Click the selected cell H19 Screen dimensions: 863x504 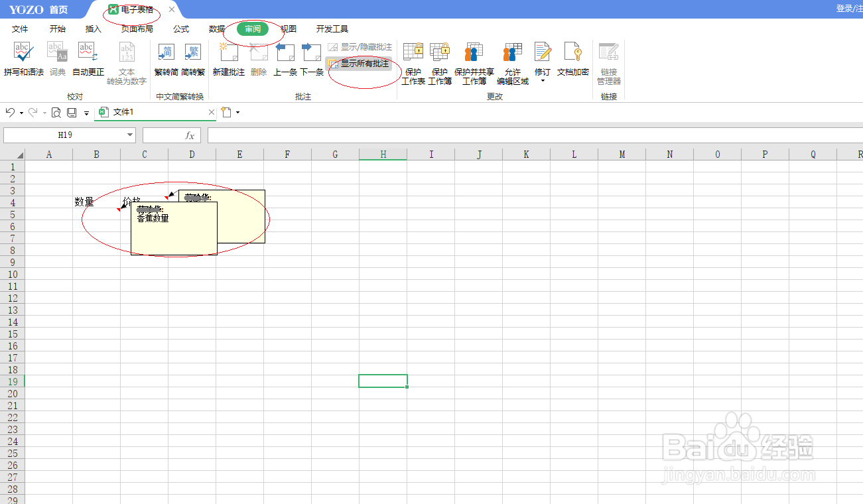pos(383,381)
